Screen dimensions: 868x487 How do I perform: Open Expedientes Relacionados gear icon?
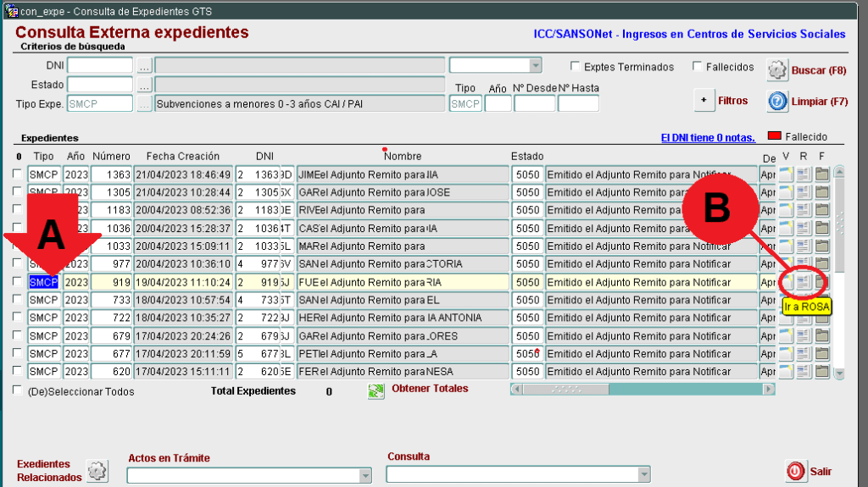click(x=98, y=471)
